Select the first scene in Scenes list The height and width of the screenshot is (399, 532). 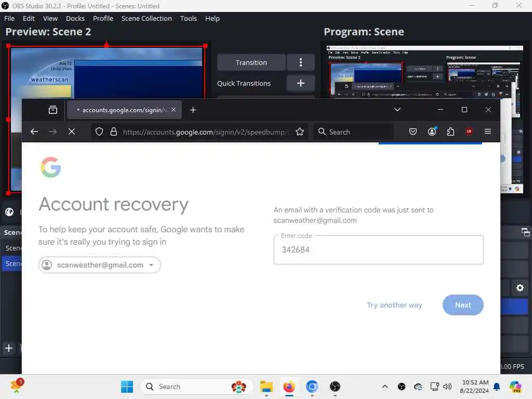12,248
